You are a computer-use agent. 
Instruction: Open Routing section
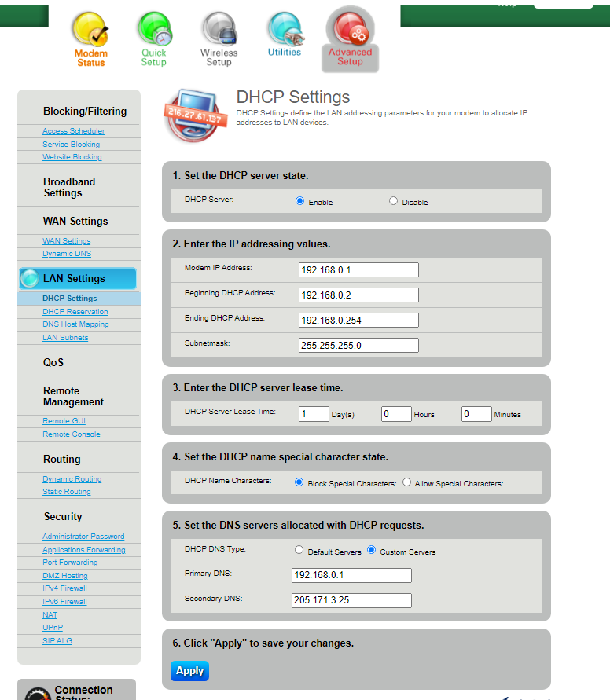(61, 460)
